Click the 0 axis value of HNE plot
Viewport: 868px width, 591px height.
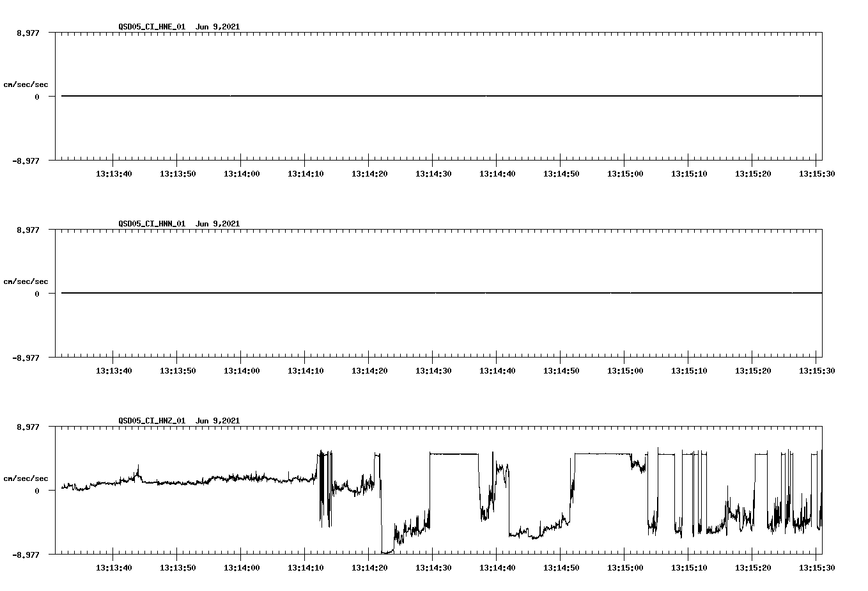click(x=37, y=97)
